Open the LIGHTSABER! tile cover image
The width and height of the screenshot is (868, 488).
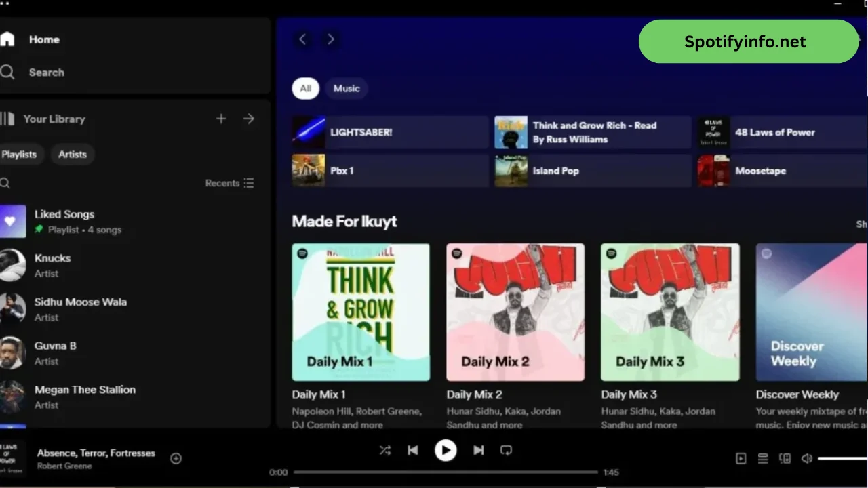coord(309,132)
